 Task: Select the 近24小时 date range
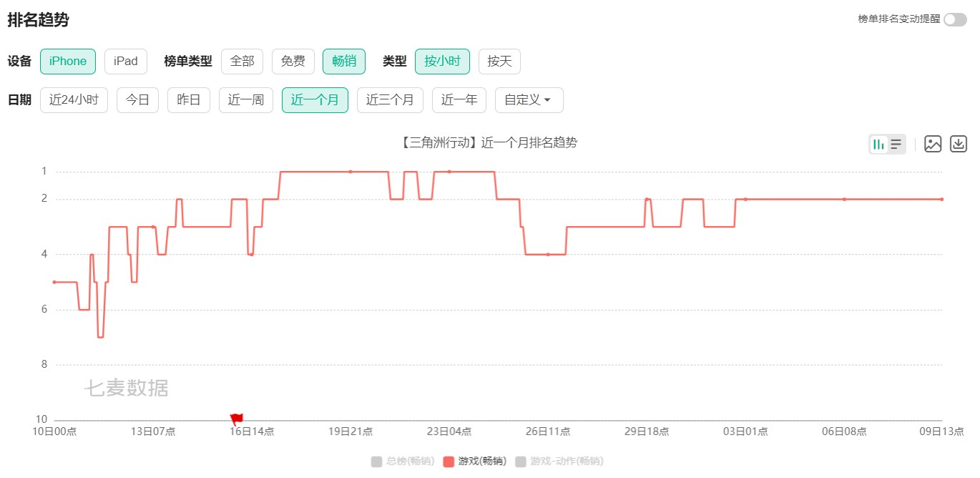point(74,100)
